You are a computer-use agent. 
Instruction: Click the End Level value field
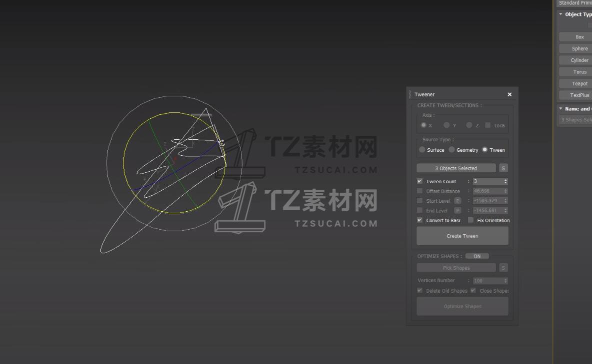click(488, 211)
